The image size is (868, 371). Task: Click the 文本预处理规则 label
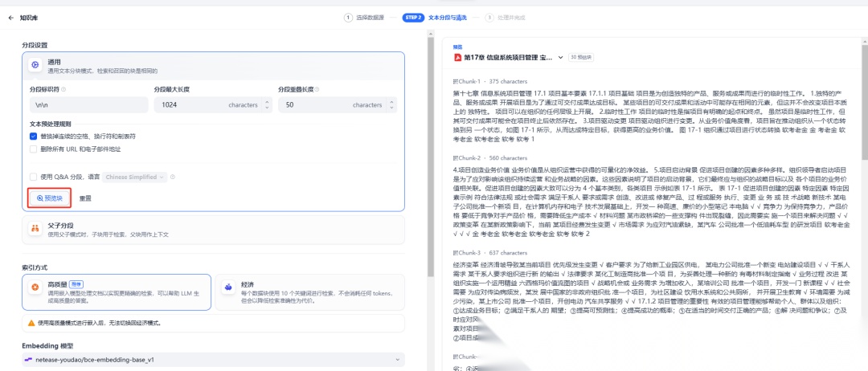[x=51, y=124]
